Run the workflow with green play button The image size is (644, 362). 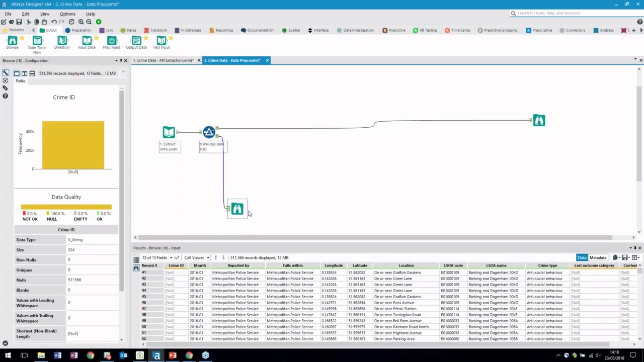click(x=99, y=22)
